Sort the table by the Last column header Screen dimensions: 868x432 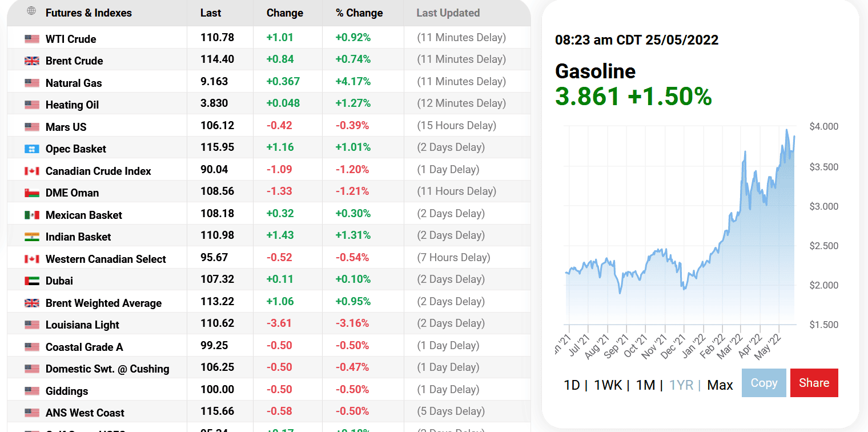point(211,13)
